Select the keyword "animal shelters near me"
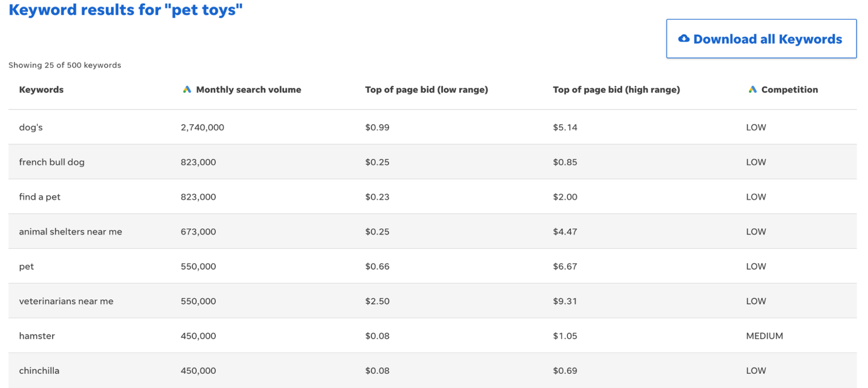Image resolution: width=868 pixels, height=388 pixels. (x=71, y=231)
